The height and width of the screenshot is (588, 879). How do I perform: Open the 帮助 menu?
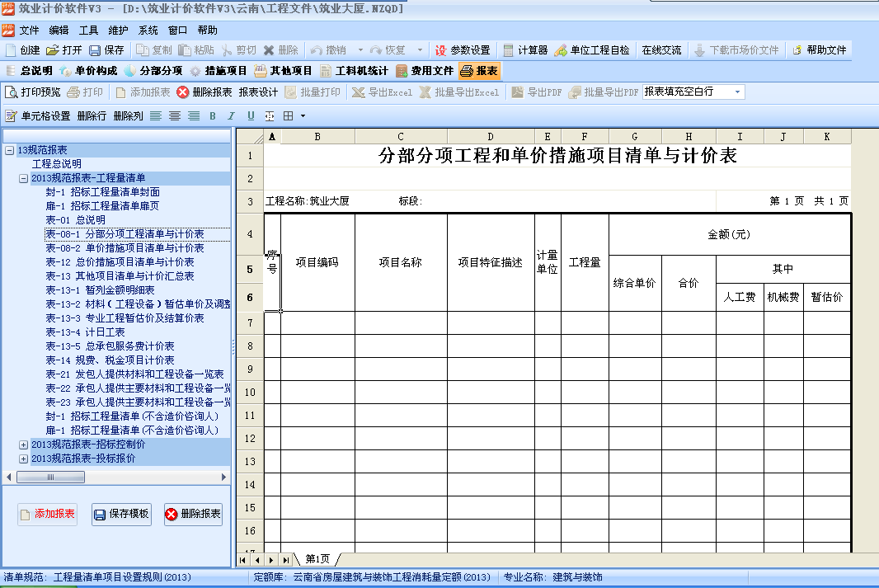(x=208, y=31)
